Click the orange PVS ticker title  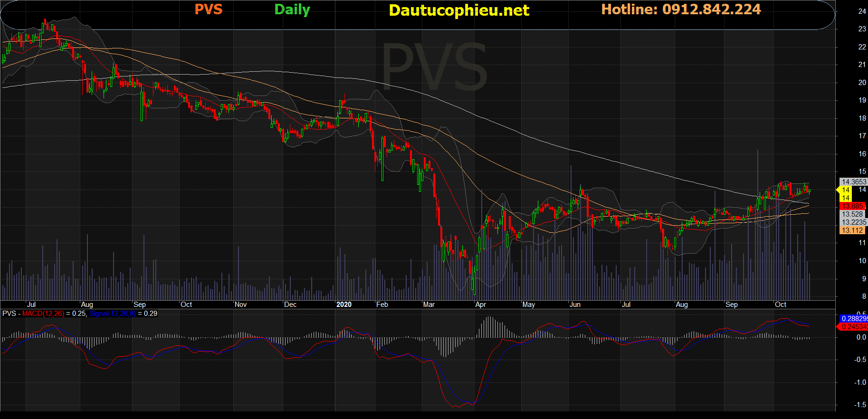pos(208,10)
